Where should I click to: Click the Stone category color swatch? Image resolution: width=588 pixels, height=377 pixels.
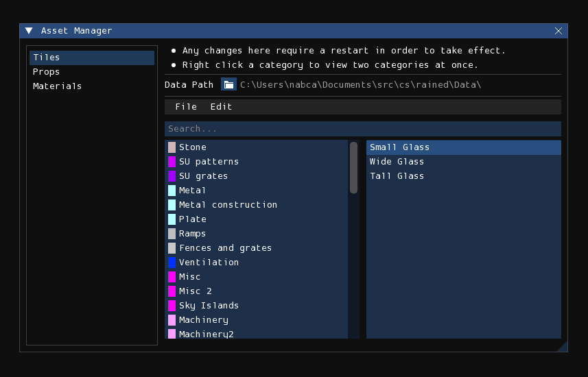(x=172, y=147)
